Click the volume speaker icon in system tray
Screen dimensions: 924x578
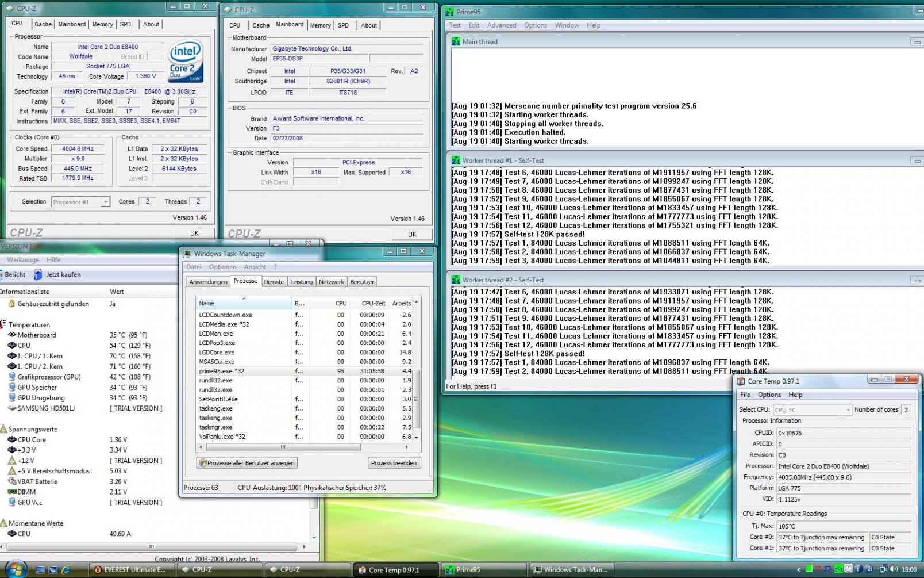[x=892, y=569]
